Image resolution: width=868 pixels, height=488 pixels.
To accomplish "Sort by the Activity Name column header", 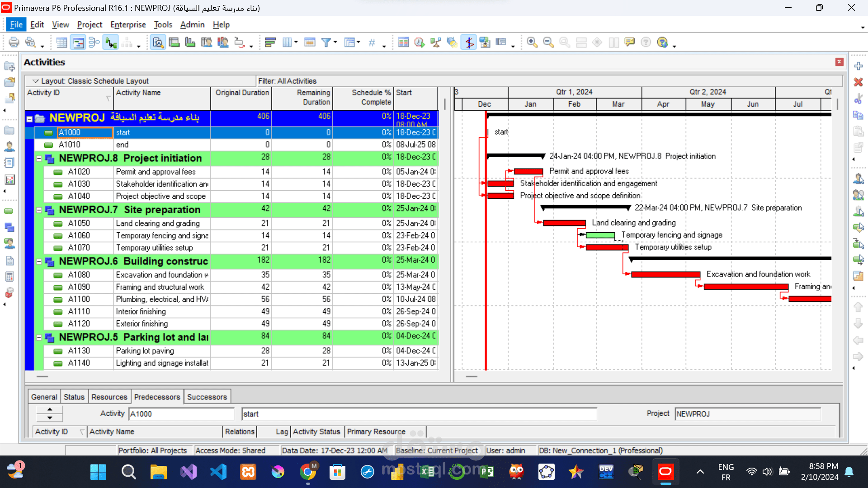I will pos(162,98).
